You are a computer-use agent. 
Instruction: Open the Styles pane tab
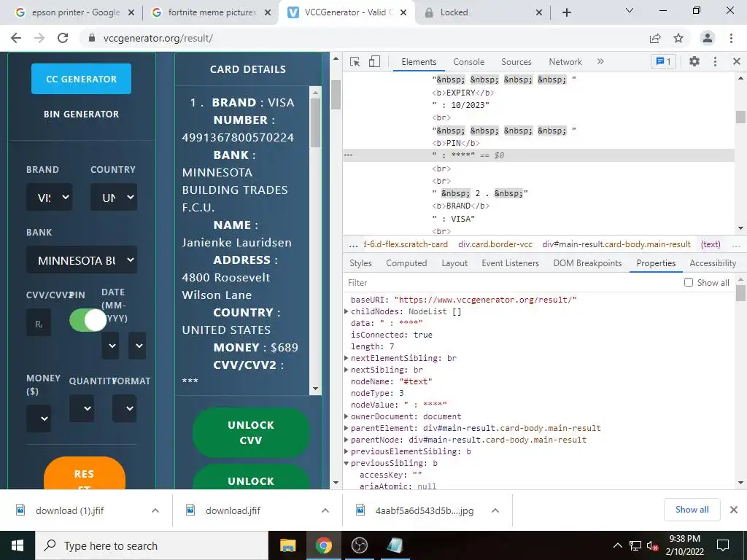[x=360, y=262]
